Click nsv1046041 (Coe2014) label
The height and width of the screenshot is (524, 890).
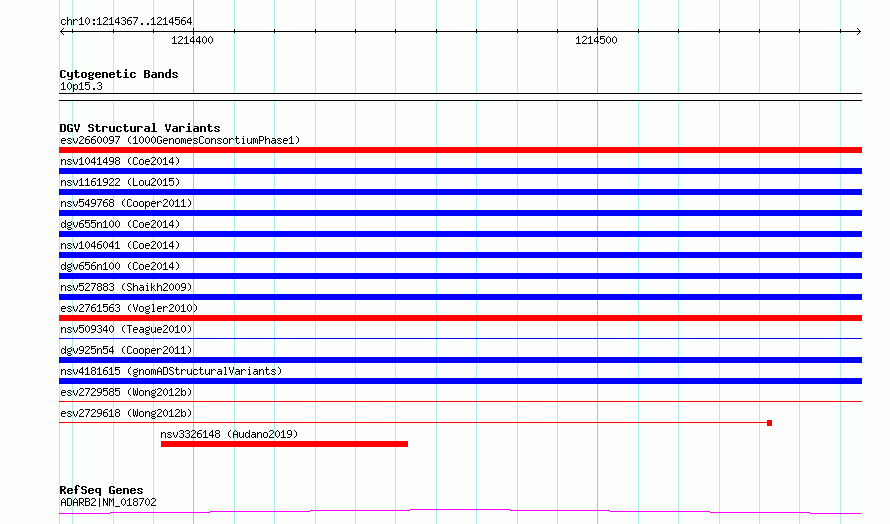(x=120, y=245)
